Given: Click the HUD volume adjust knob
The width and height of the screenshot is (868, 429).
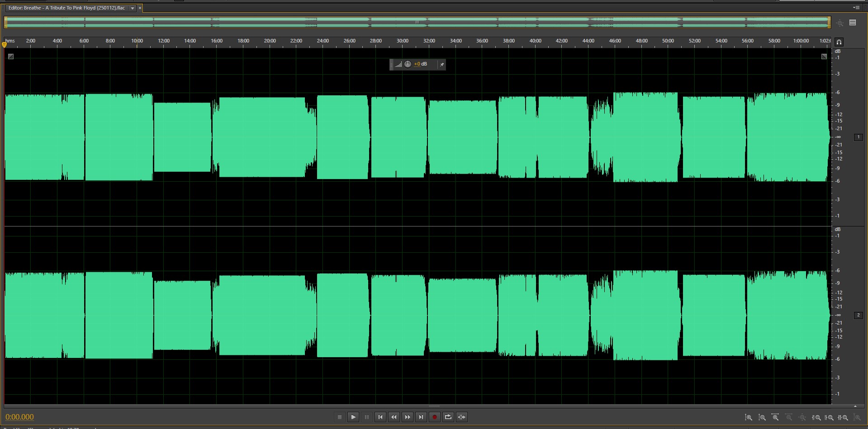Looking at the screenshot, I should tap(408, 64).
